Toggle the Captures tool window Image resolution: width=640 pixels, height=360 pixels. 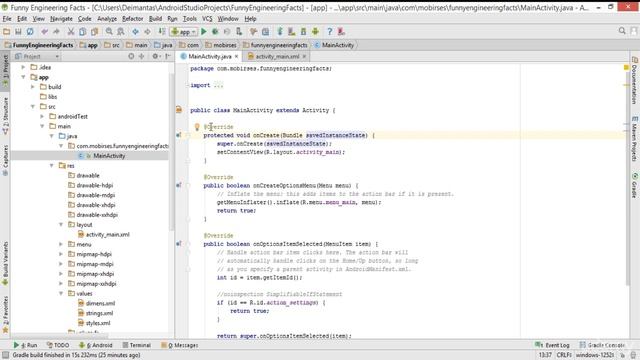pos(5,160)
